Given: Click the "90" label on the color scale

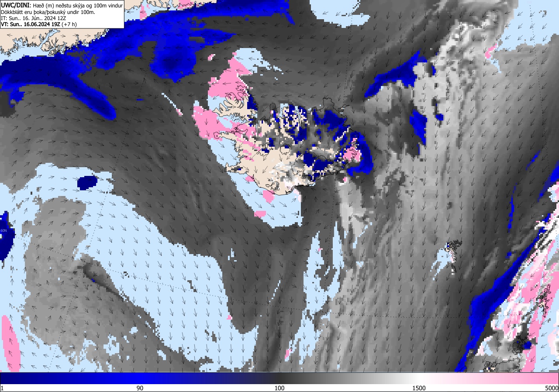Looking at the screenshot, I should [140, 388].
